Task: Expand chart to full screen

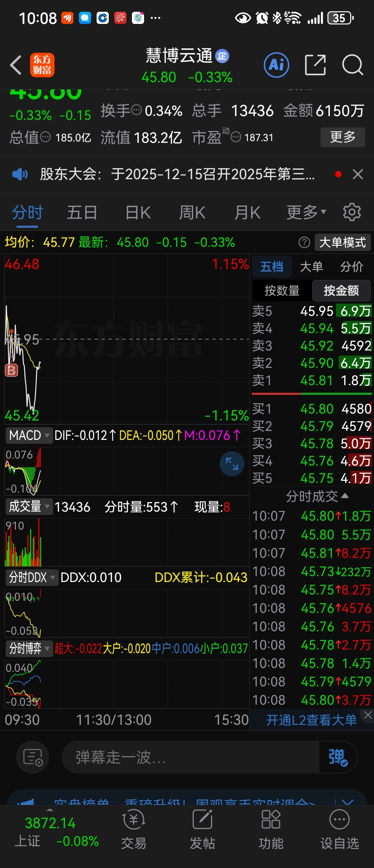Action: click(232, 463)
